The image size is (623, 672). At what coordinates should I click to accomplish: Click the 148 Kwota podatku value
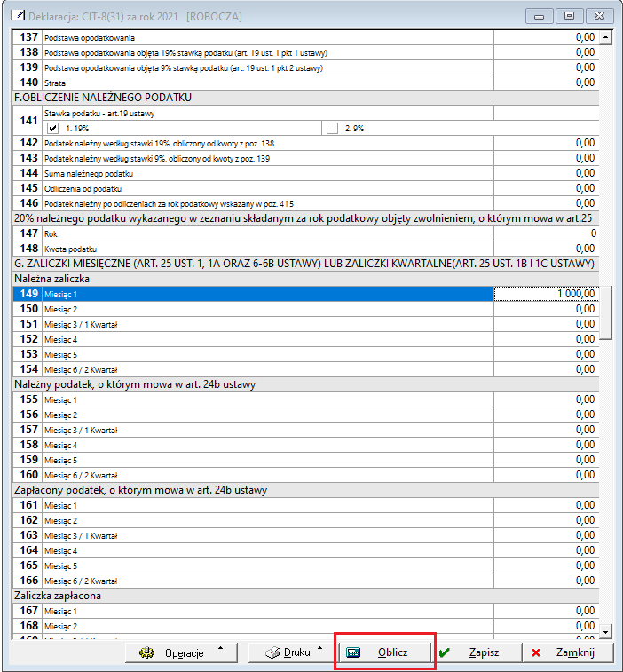tap(547, 249)
